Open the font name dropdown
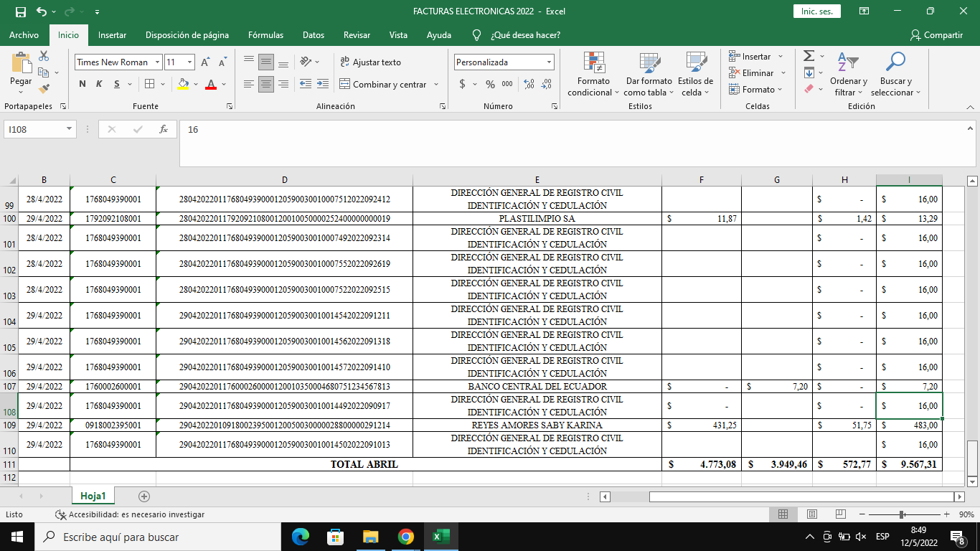The height and width of the screenshot is (551, 980). coord(157,62)
